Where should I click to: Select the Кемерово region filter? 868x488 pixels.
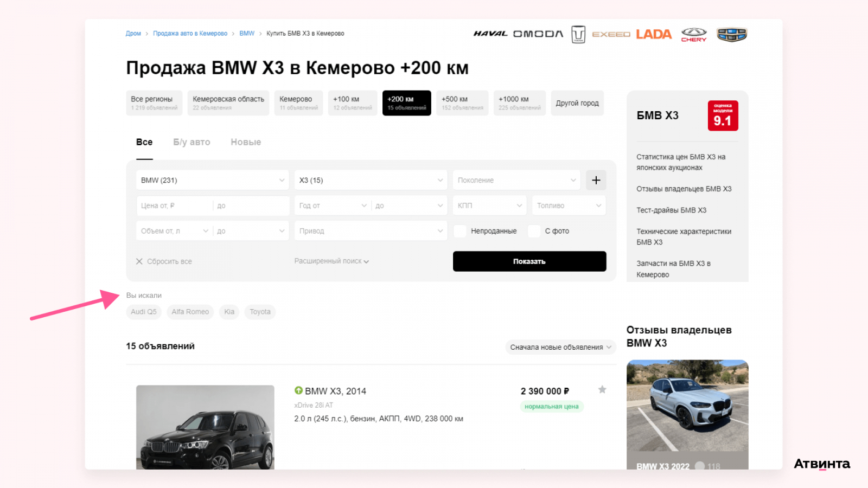[298, 103]
